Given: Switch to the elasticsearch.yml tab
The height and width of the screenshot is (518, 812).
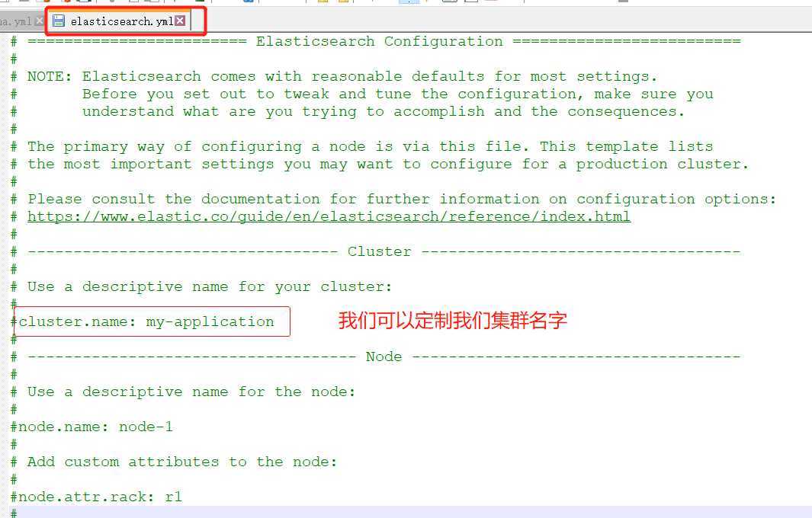Looking at the screenshot, I should tap(121, 21).
